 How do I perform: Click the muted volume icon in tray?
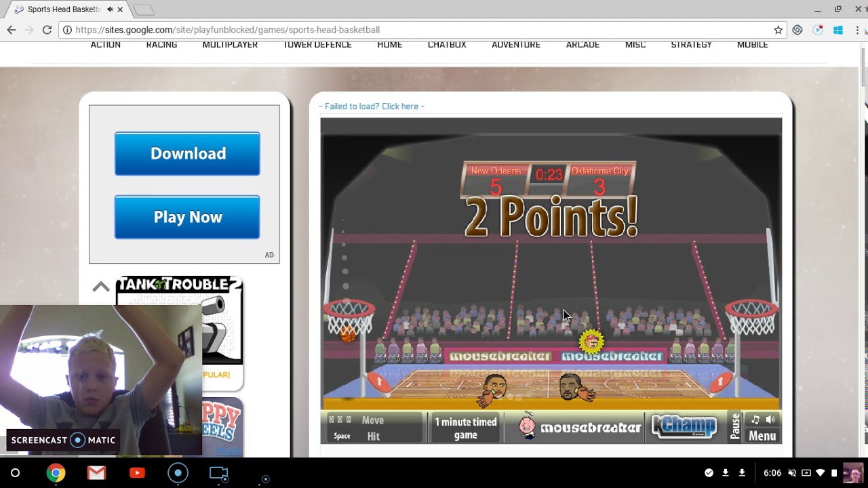792,472
